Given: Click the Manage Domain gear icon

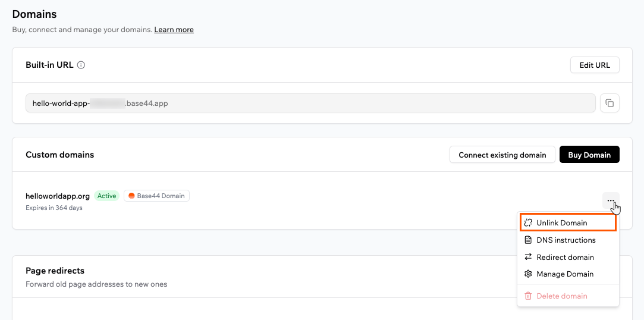Looking at the screenshot, I should coord(528,274).
